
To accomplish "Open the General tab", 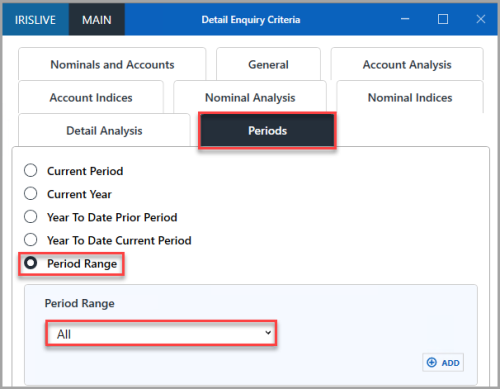I will pyautogui.click(x=268, y=64).
